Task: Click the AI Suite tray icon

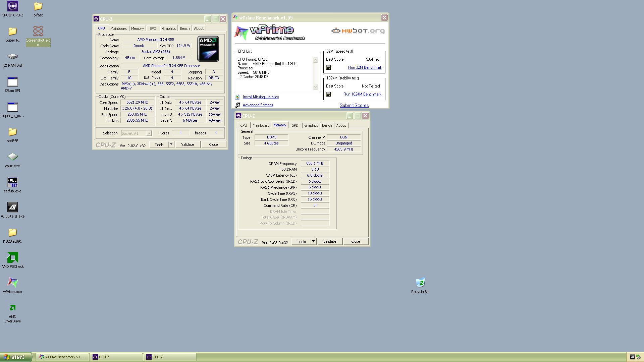Action: [x=632, y=357]
